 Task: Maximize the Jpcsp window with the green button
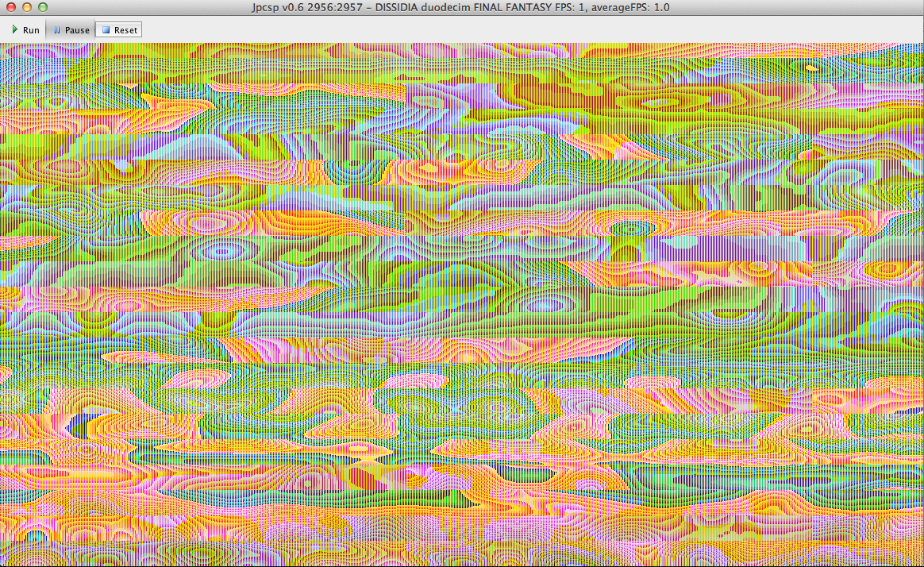tap(42, 8)
